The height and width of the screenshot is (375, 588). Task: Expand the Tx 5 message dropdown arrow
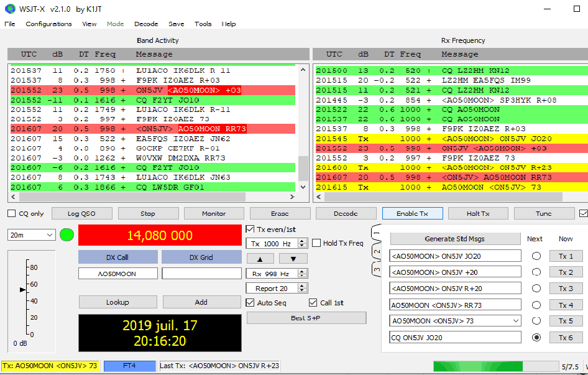point(516,321)
